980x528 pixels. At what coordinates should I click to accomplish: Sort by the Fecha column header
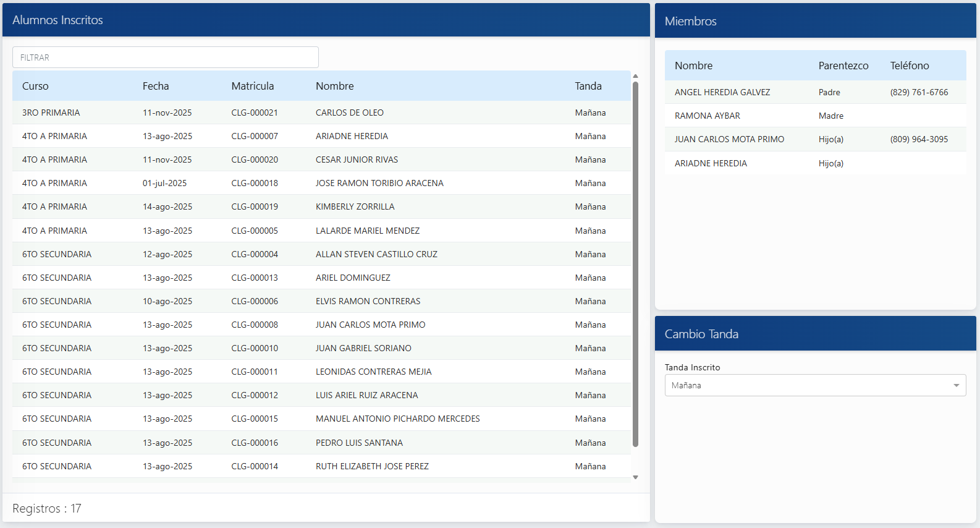(x=156, y=86)
